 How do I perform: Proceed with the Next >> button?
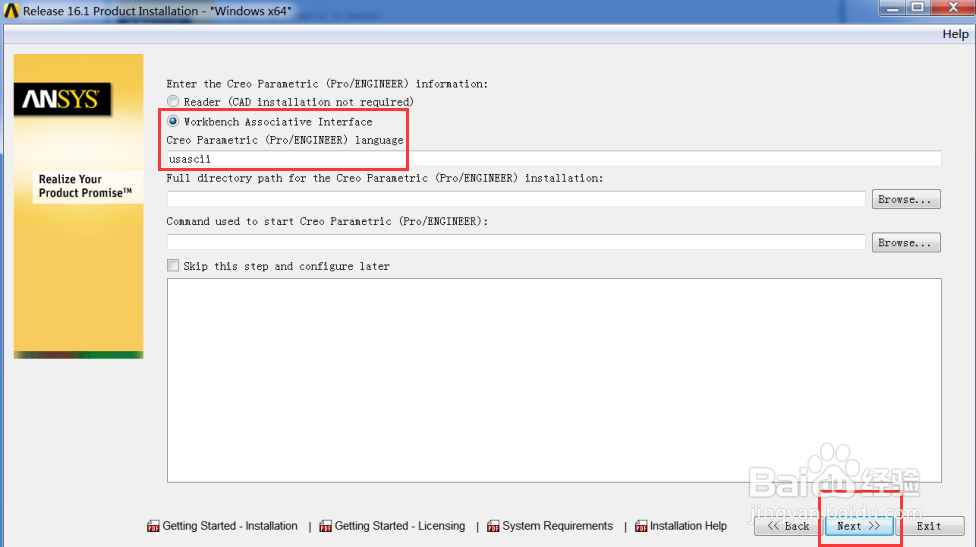pos(859,526)
